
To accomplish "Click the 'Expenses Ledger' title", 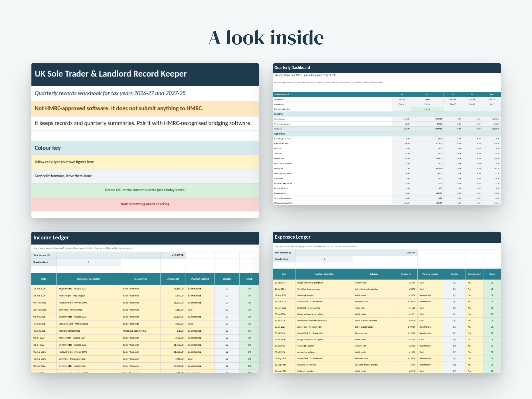I will (292, 237).
